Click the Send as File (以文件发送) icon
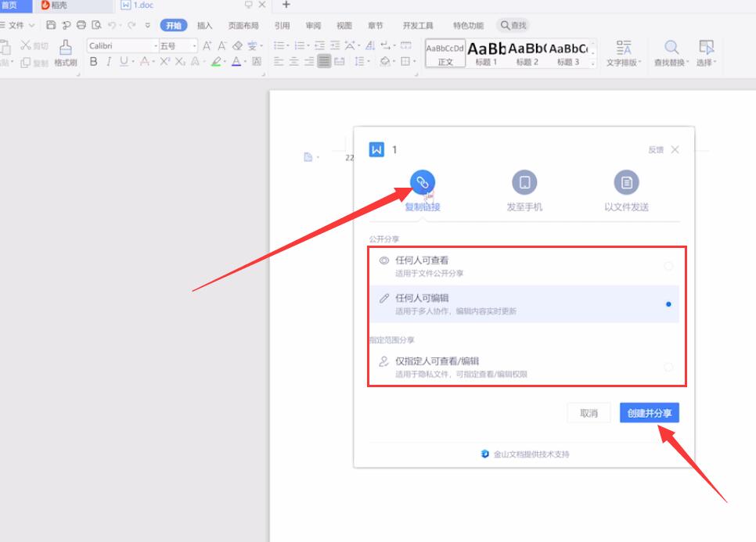 (x=626, y=182)
